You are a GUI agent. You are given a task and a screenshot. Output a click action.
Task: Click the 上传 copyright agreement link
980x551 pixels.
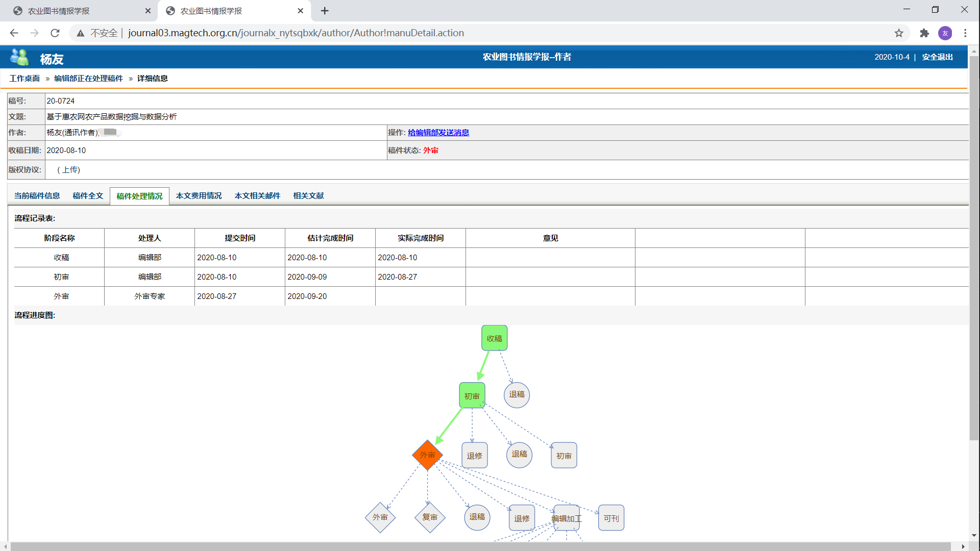69,170
